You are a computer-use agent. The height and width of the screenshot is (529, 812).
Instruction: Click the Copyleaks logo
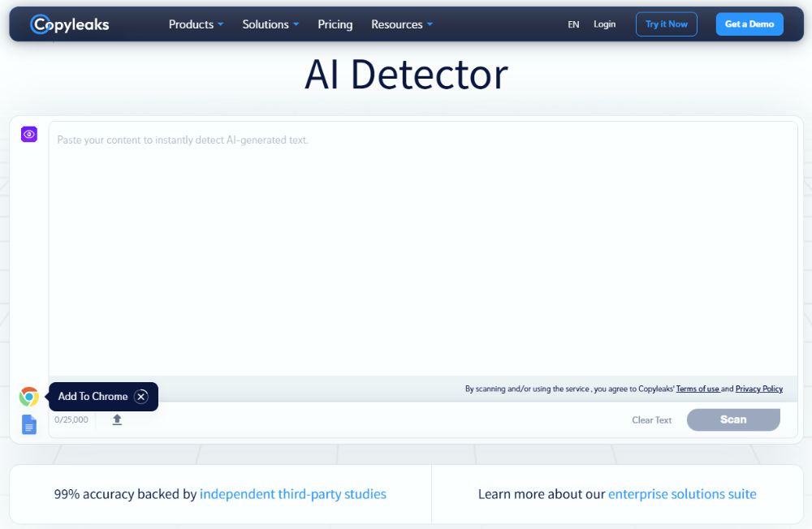click(70, 24)
